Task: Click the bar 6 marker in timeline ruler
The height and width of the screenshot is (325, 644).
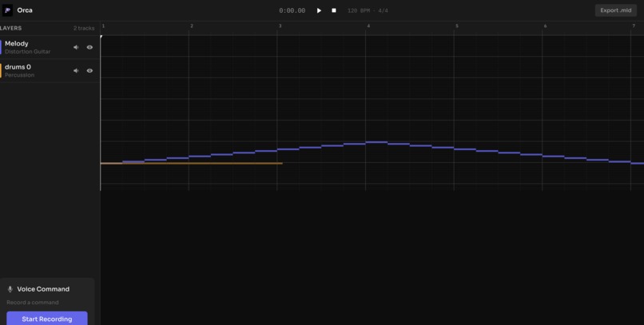Action: pyautogui.click(x=545, y=26)
